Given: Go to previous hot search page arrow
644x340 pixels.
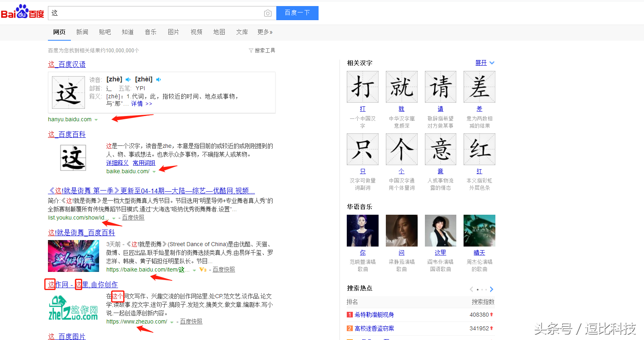Looking at the screenshot, I should click(x=471, y=289).
